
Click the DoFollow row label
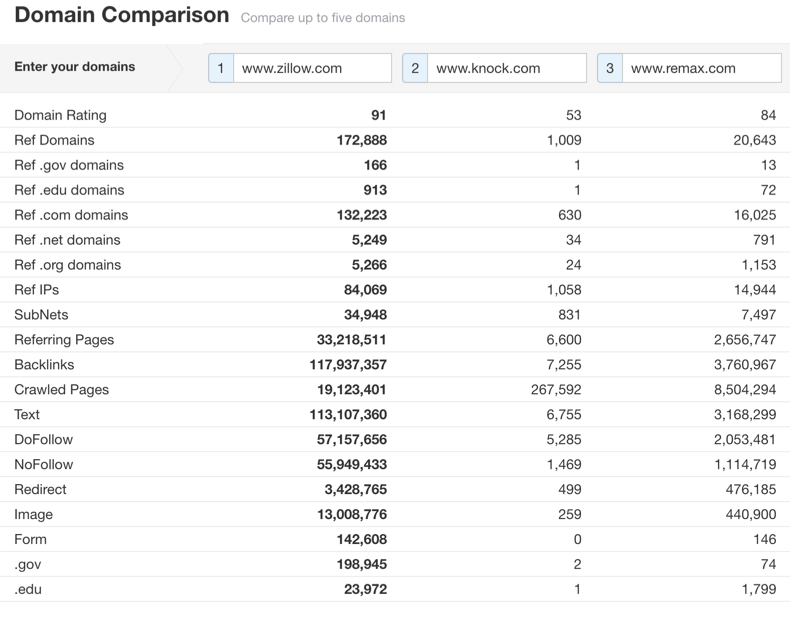click(44, 440)
